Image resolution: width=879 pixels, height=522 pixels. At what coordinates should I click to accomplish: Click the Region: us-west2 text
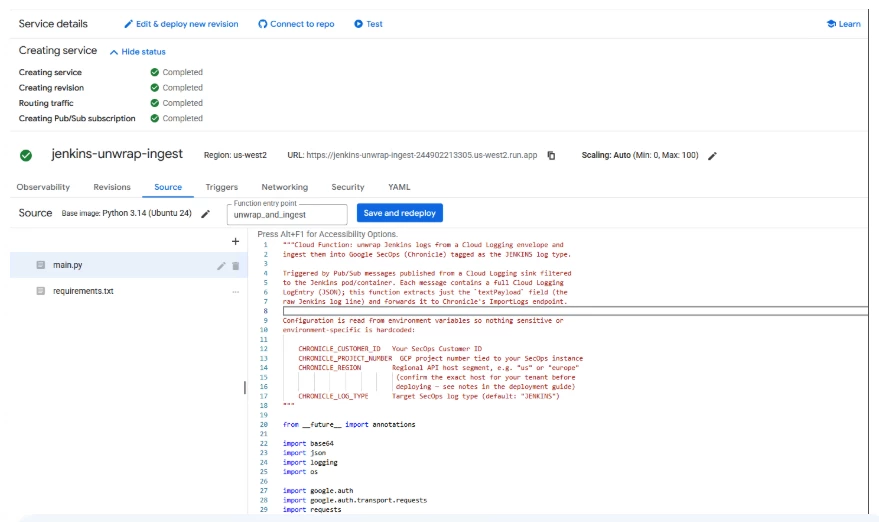(x=235, y=155)
